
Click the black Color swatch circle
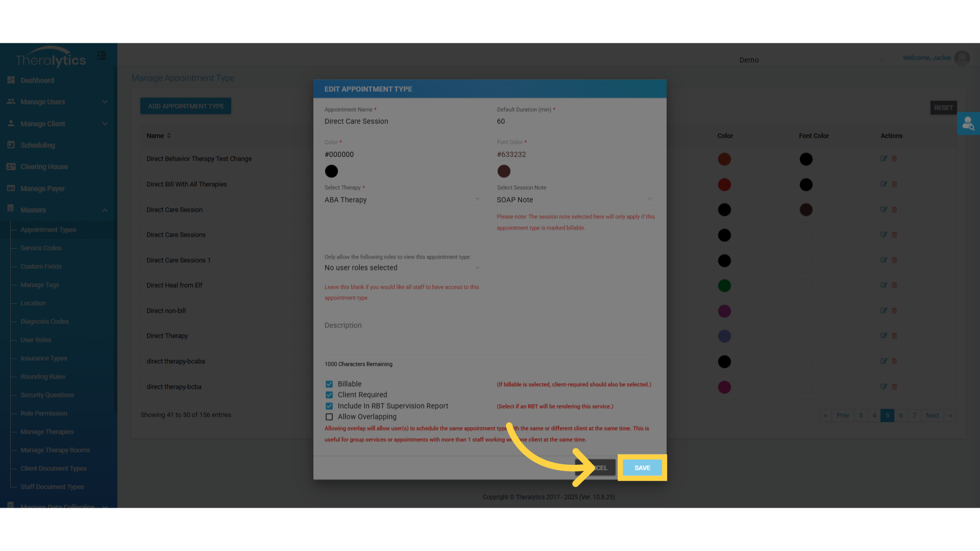tap(331, 171)
